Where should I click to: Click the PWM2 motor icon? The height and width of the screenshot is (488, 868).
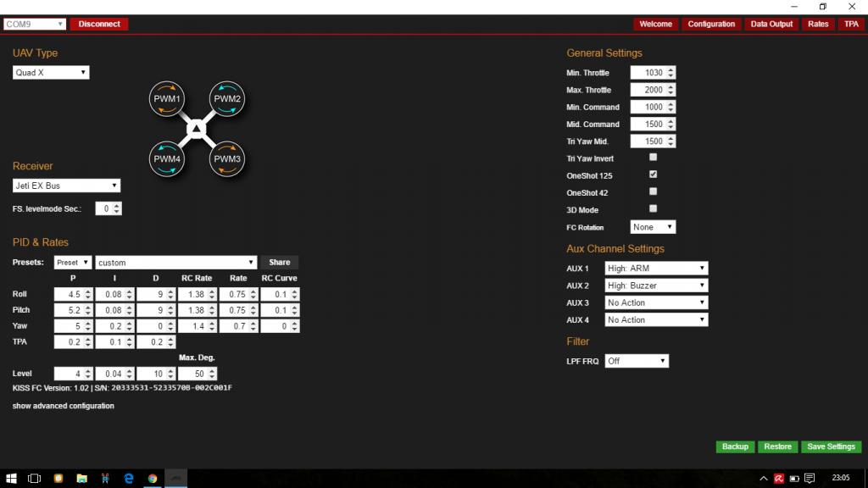(227, 99)
